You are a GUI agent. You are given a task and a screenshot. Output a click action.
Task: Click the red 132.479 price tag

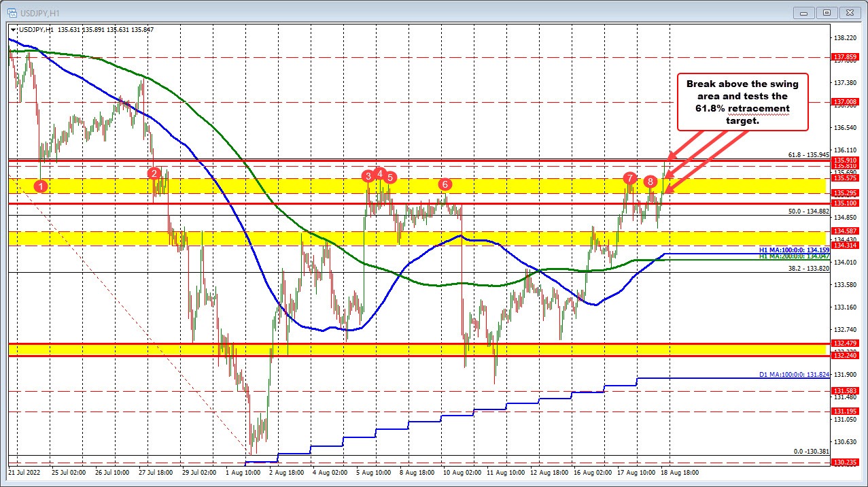[845, 343]
